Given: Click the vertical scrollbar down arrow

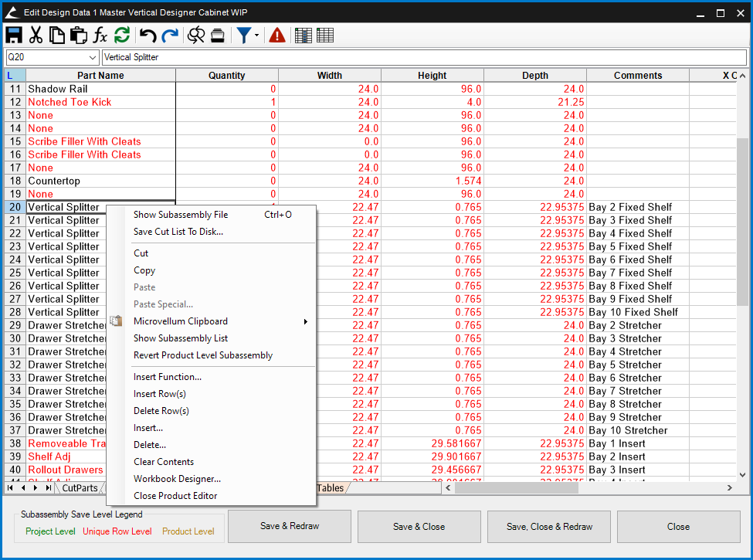Looking at the screenshot, I should tap(743, 475).
